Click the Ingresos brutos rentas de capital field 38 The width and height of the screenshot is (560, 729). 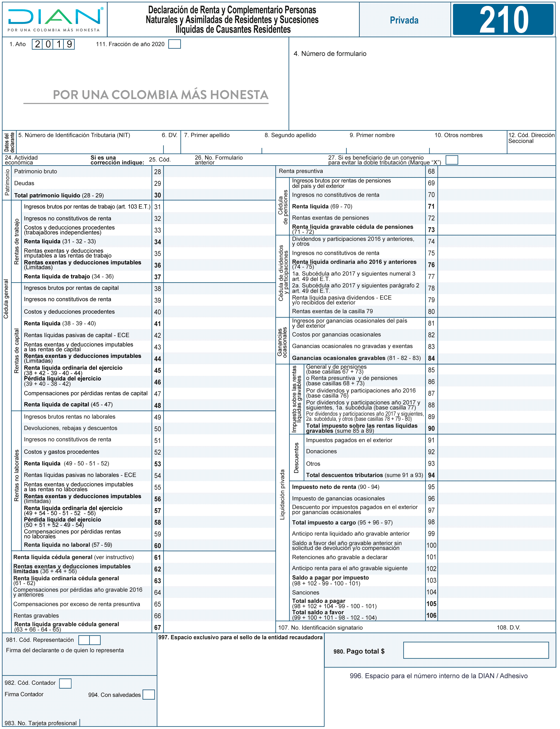pyautogui.click(x=219, y=288)
